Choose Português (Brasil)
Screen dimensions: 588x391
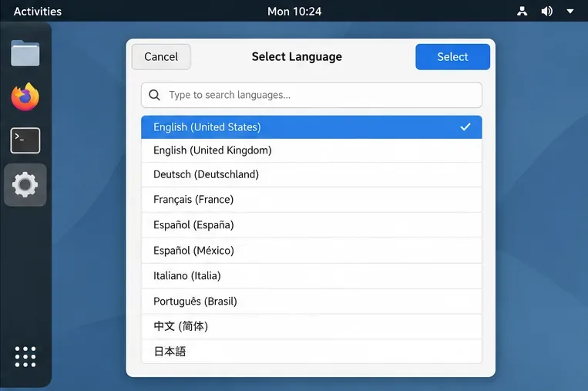tap(311, 302)
